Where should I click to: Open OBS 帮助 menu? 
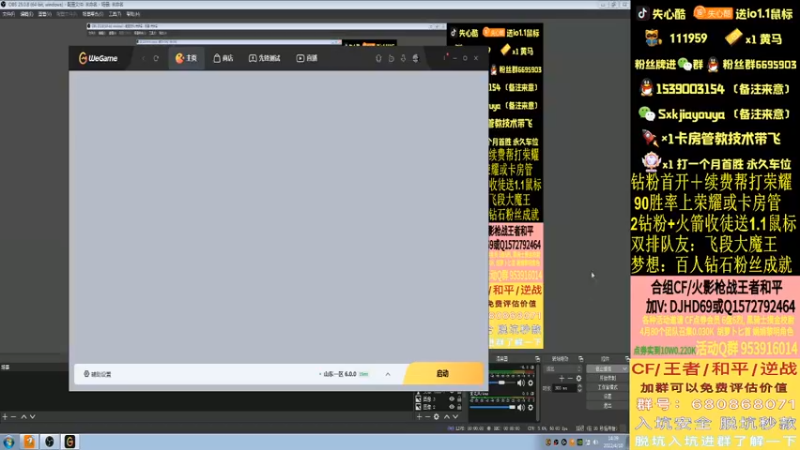click(x=133, y=14)
